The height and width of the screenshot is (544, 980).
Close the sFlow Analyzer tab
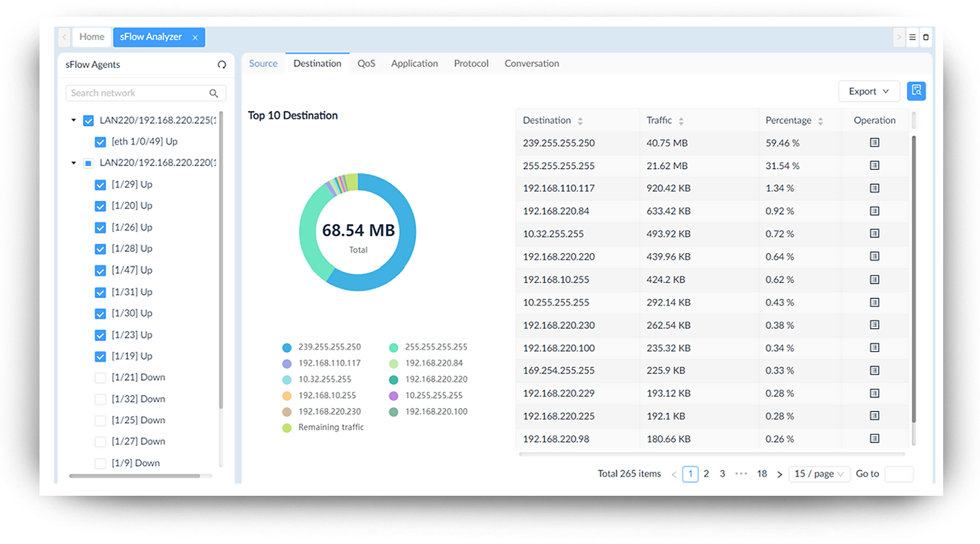[195, 38]
